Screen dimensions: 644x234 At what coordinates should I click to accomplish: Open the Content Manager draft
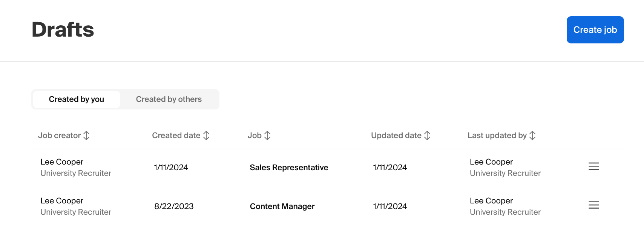(x=282, y=206)
